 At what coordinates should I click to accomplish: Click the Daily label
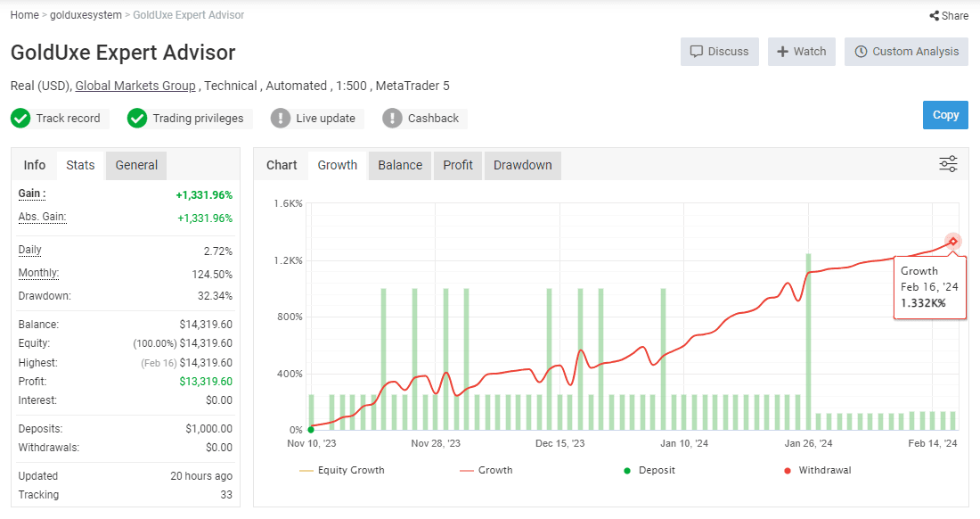(x=29, y=250)
